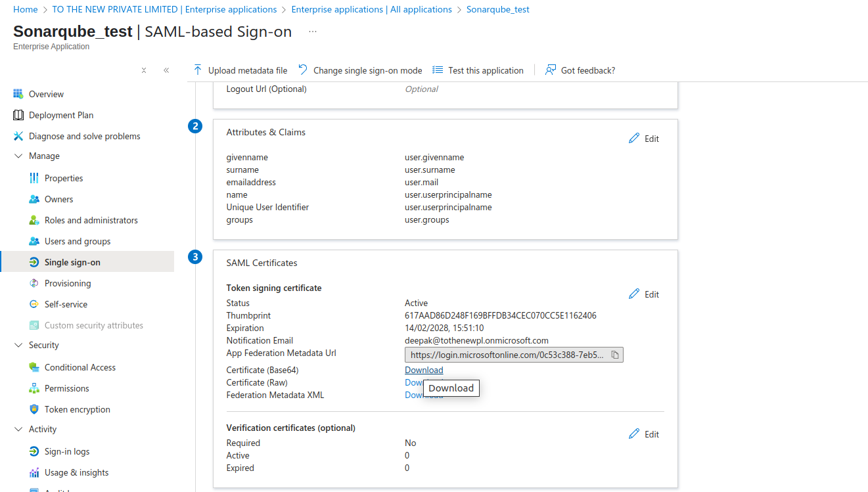Click the Logout Url Optional placeholder

pos(421,89)
